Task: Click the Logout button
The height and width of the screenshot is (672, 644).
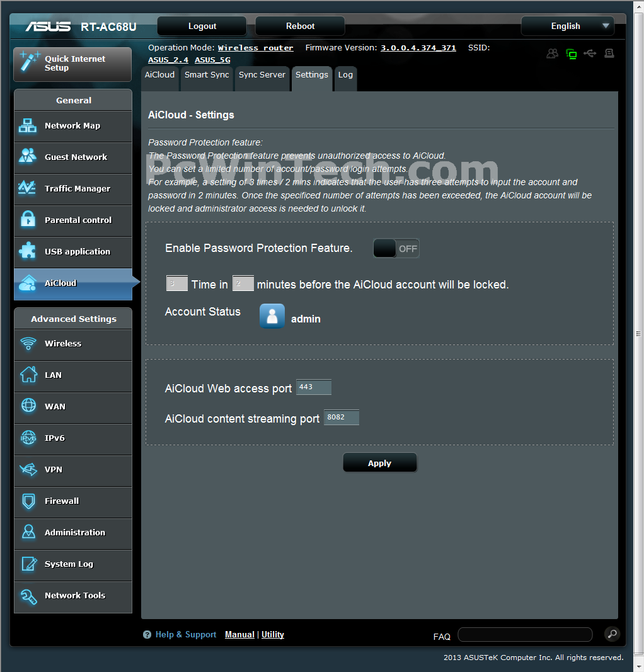Action: [202, 26]
